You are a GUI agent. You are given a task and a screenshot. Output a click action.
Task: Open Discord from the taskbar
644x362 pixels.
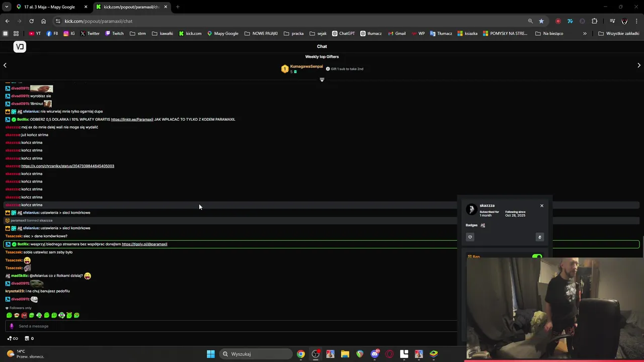pyautogui.click(x=374, y=354)
